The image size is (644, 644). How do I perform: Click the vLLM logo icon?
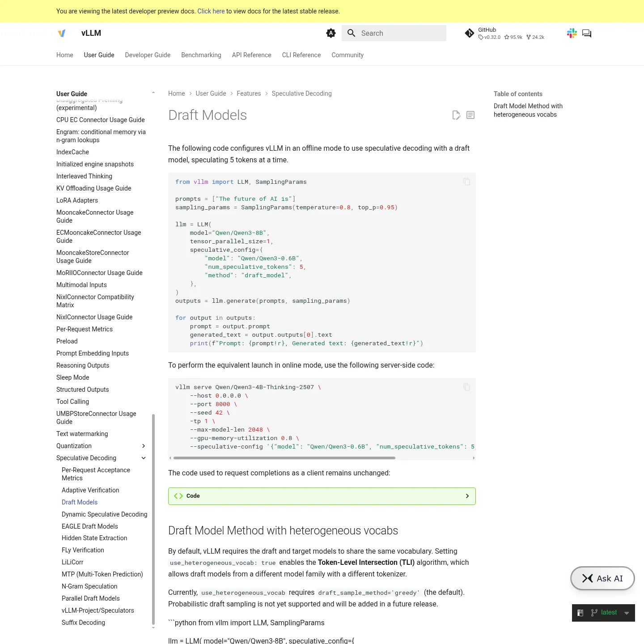[62, 33]
